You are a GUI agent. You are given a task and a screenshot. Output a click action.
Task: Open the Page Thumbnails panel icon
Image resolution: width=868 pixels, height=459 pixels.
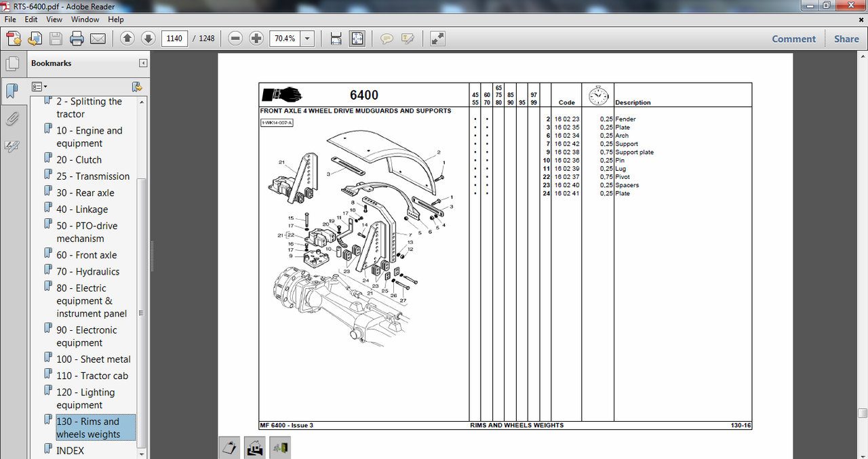pos(12,64)
